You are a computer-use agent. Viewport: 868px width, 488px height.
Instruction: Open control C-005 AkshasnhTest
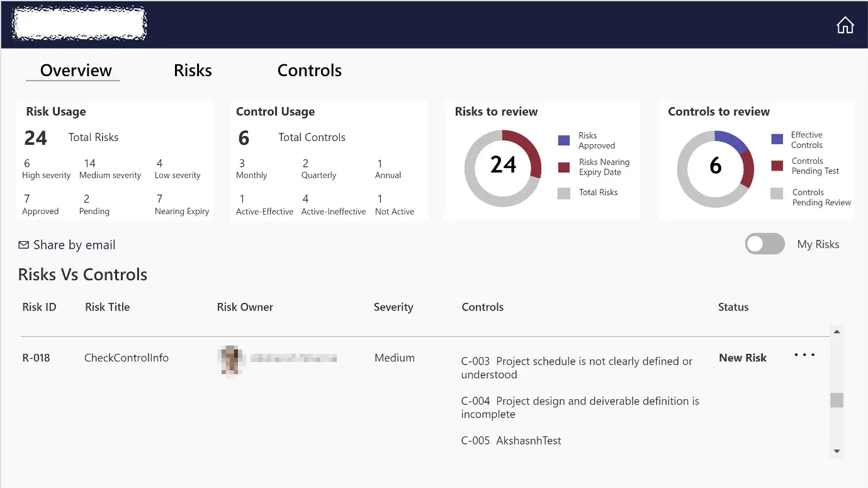point(510,441)
